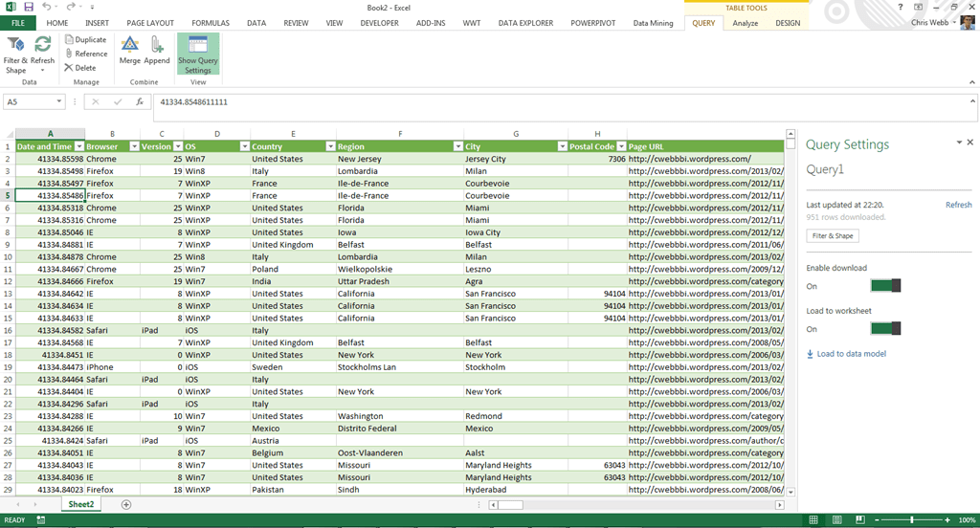Viewport: 980px width, 528px height.
Task: Select the cell containing Uttar Pradesh
Action: tap(400, 281)
